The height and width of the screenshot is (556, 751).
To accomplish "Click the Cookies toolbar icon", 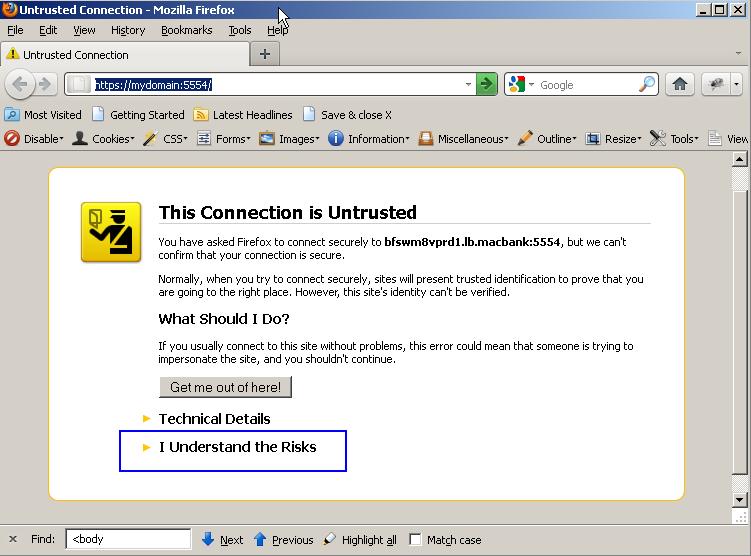I will click(80, 138).
